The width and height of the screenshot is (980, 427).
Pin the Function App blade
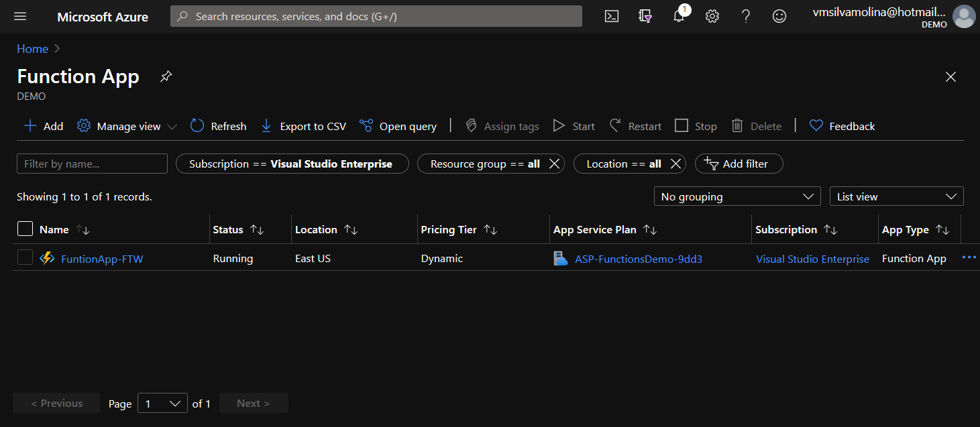[x=166, y=76]
